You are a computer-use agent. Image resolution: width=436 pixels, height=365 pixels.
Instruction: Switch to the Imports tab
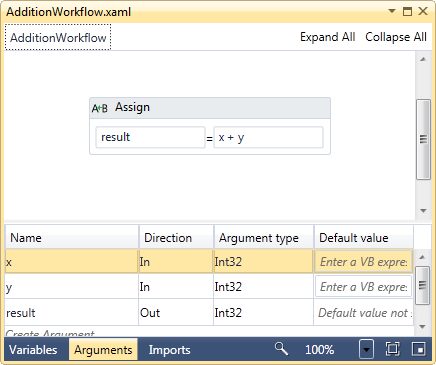(x=169, y=350)
